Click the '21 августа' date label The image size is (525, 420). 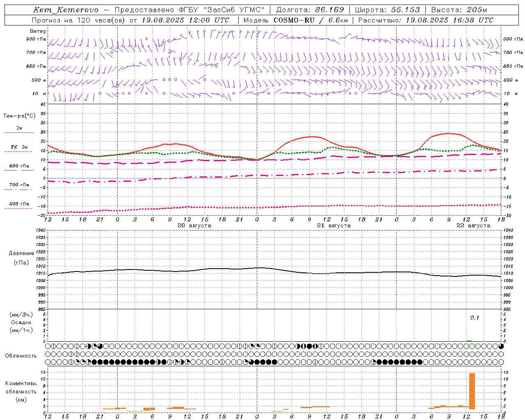334,226
